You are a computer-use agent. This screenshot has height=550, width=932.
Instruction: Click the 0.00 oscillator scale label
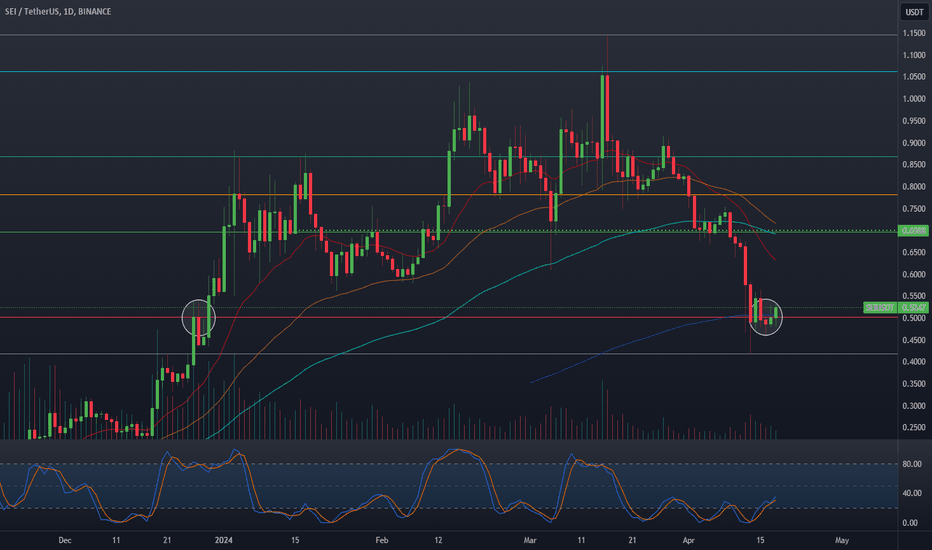click(x=910, y=523)
